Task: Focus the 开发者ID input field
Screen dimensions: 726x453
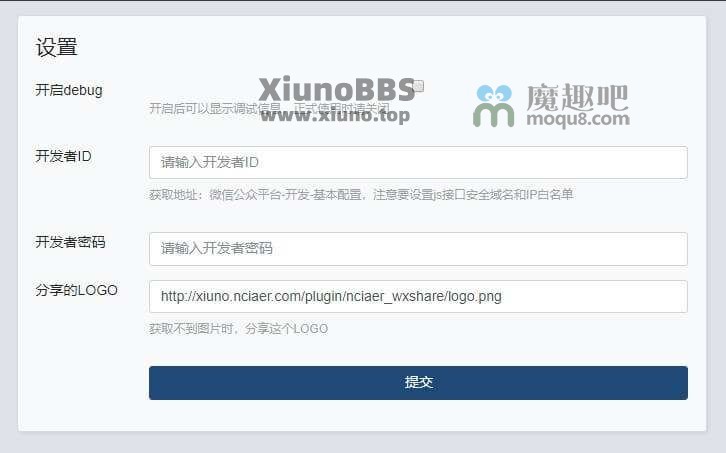Action: (418, 163)
